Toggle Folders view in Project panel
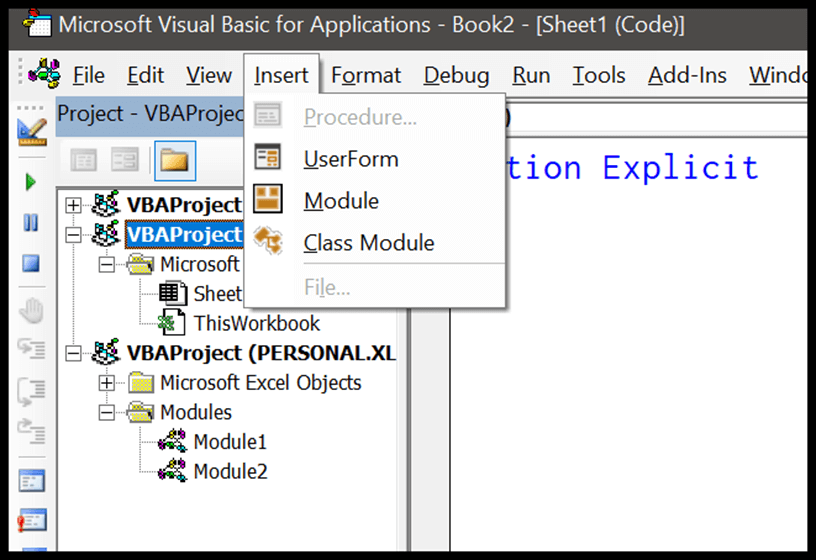The width and height of the screenshot is (816, 560). tap(174, 160)
